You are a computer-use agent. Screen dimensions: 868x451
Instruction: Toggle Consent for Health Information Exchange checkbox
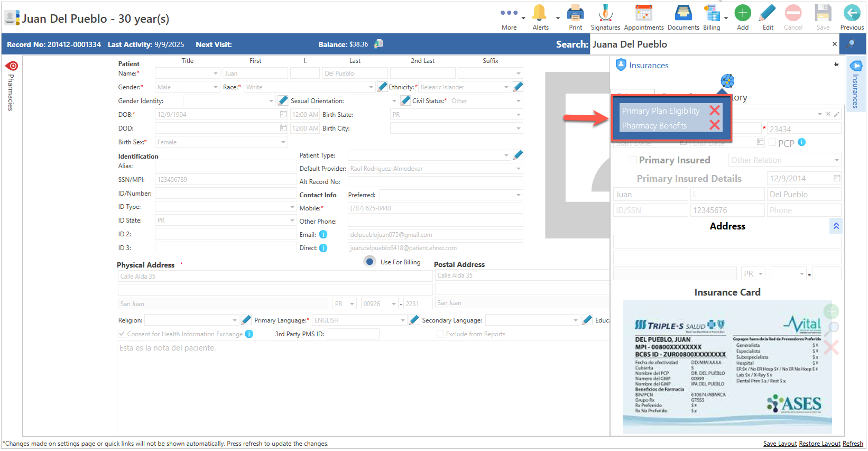click(122, 334)
